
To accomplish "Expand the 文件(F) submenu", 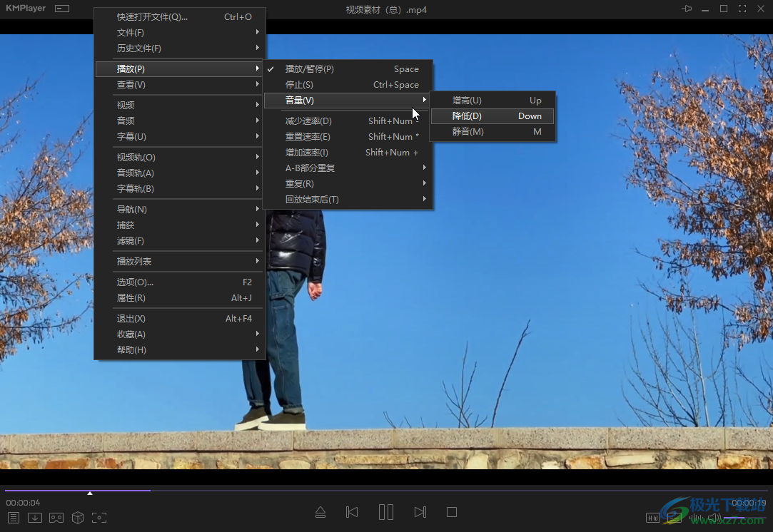I will tap(179, 33).
